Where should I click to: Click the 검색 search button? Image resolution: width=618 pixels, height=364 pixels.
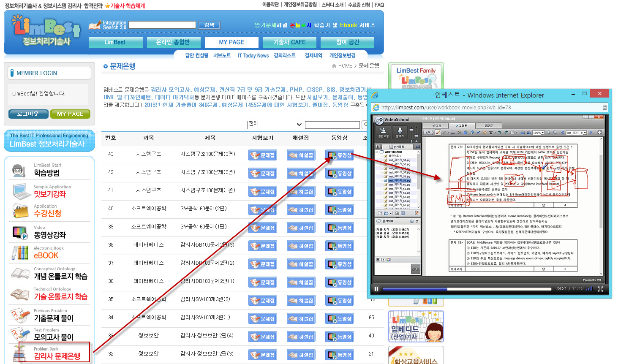point(209,25)
